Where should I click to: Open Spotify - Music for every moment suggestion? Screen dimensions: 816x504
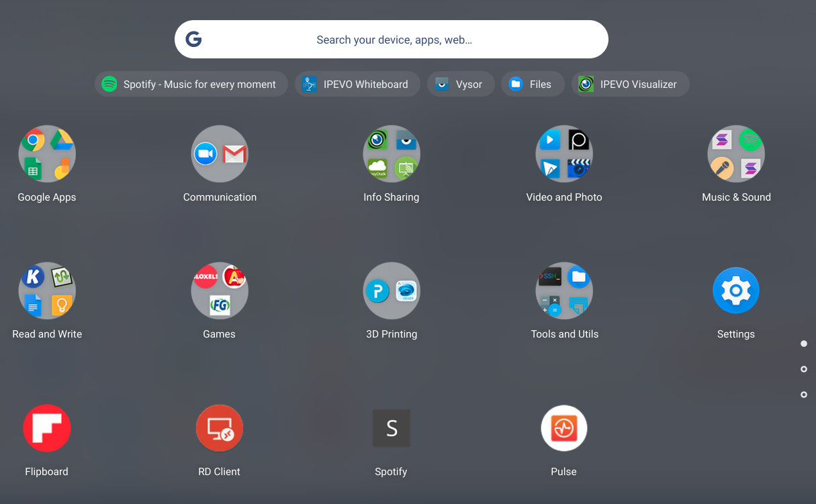pos(191,84)
